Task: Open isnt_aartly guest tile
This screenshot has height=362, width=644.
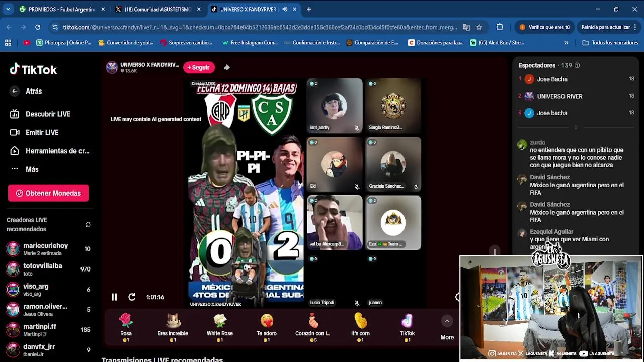Action: (335, 106)
